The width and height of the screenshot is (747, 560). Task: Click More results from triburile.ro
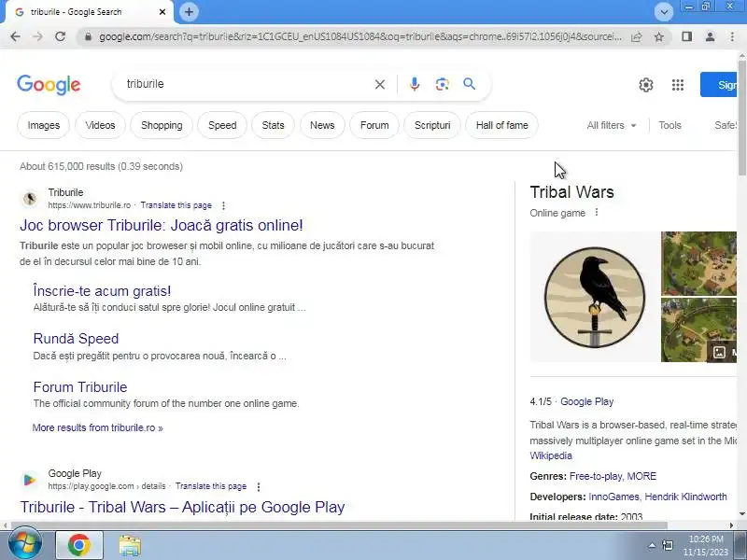[x=98, y=427]
